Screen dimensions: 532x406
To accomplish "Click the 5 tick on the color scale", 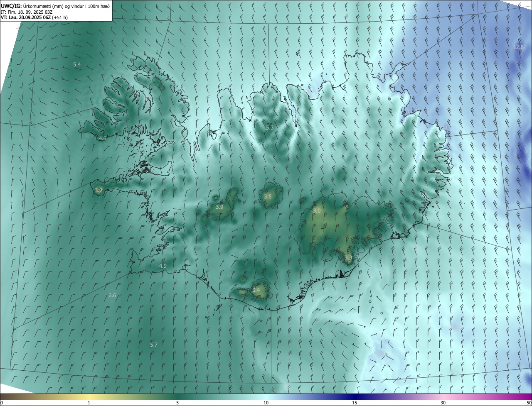I will [177, 403].
